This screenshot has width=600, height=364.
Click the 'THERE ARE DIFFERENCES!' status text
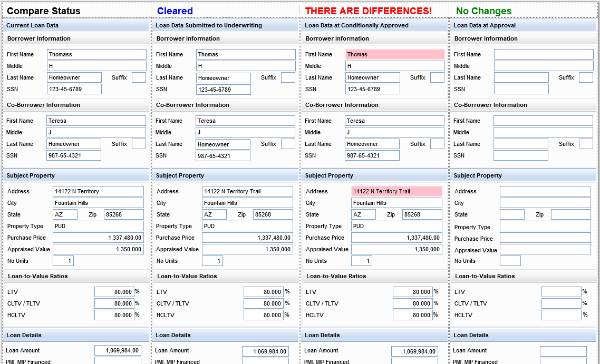point(369,11)
